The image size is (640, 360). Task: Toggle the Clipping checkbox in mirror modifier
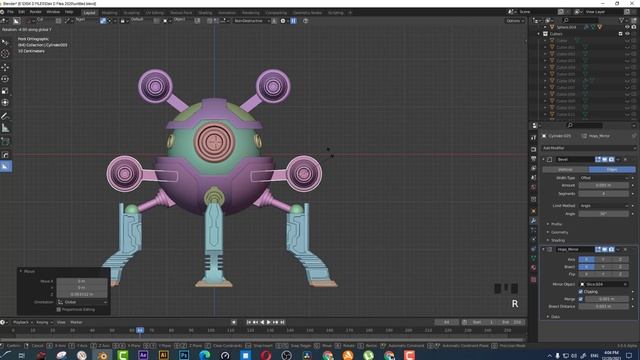581,291
